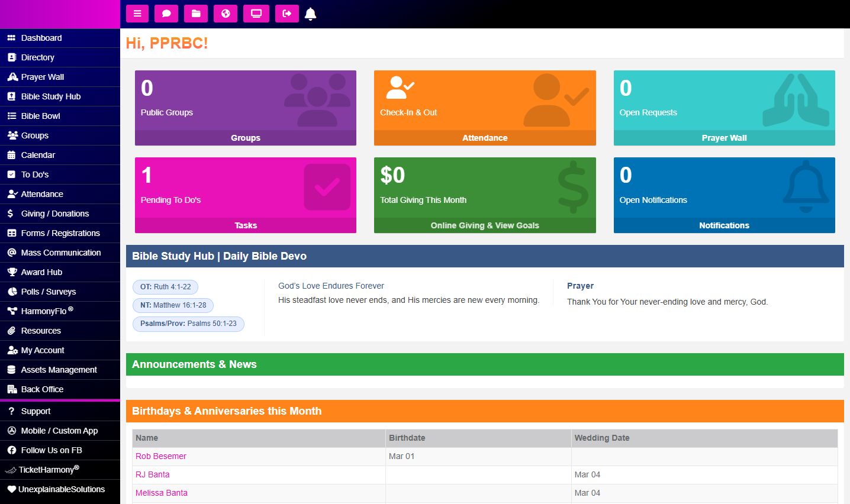Open the God's Love Endures Forever devotional
This screenshot has width=850, height=504.
[331, 286]
